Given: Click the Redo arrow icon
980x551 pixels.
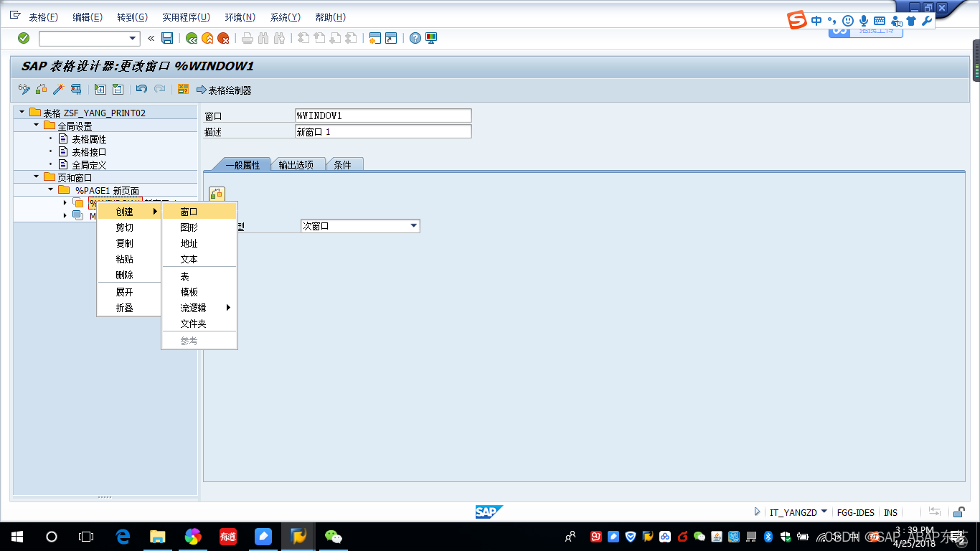Looking at the screenshot, I should click(159, 89).
